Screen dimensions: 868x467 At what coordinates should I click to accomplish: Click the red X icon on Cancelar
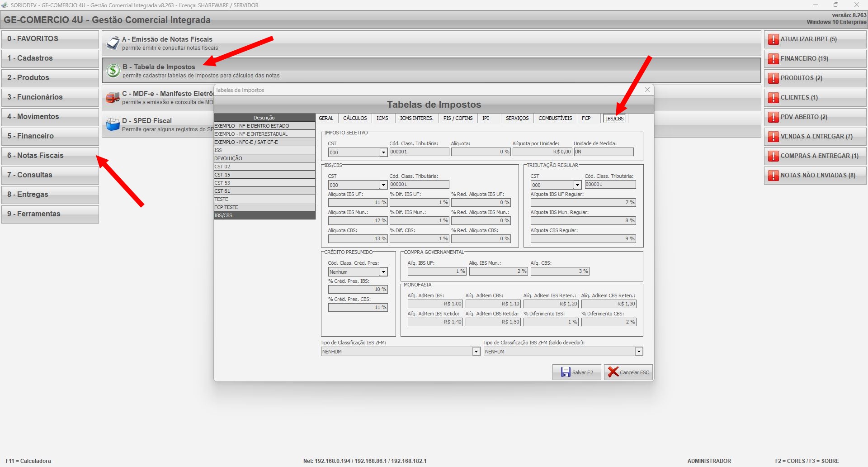click(613, 372)
